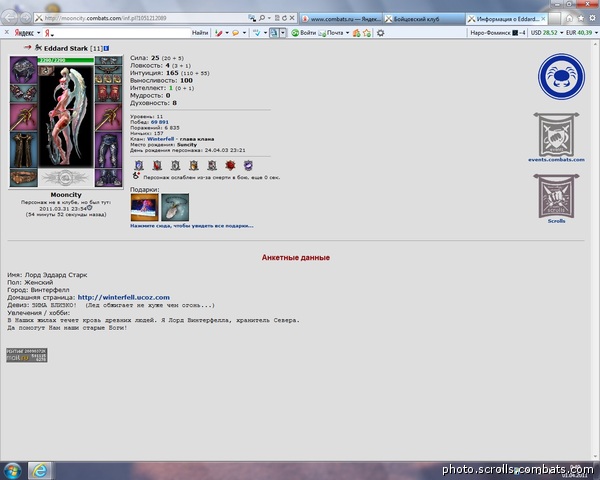
Task: Open the dark leggings equipment slot
Action: tap(109, 150)
